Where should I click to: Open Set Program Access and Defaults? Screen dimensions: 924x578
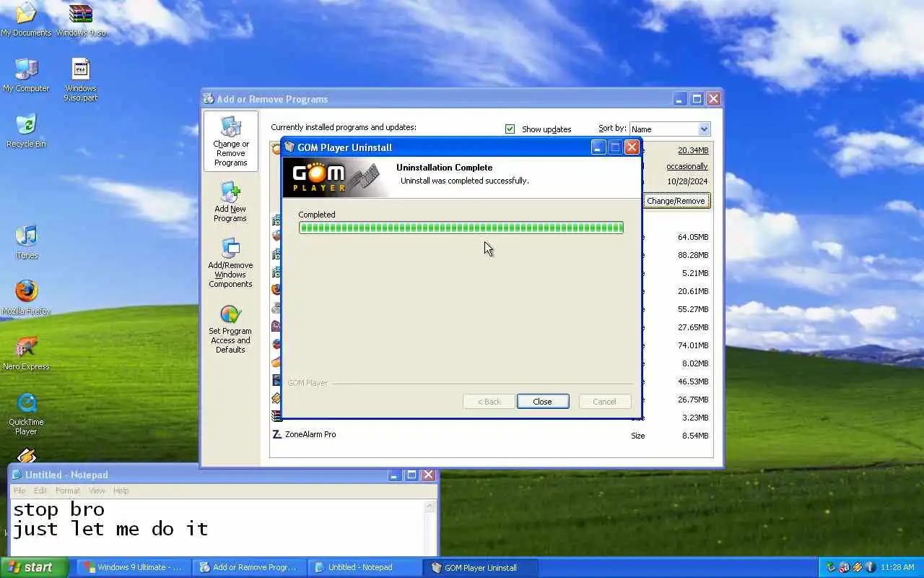[230, 329]
